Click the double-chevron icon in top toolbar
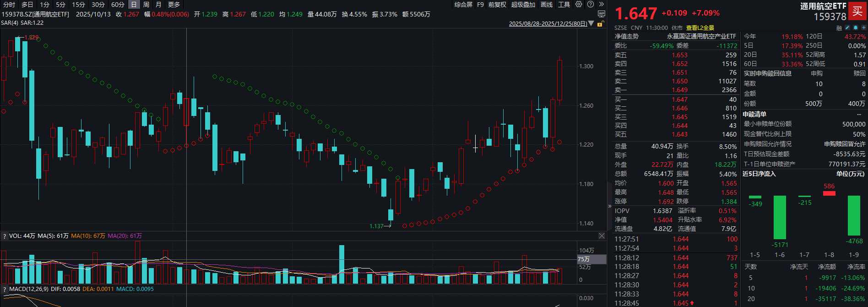Viewport: 868px width, 307px height. tap(601, 4)
